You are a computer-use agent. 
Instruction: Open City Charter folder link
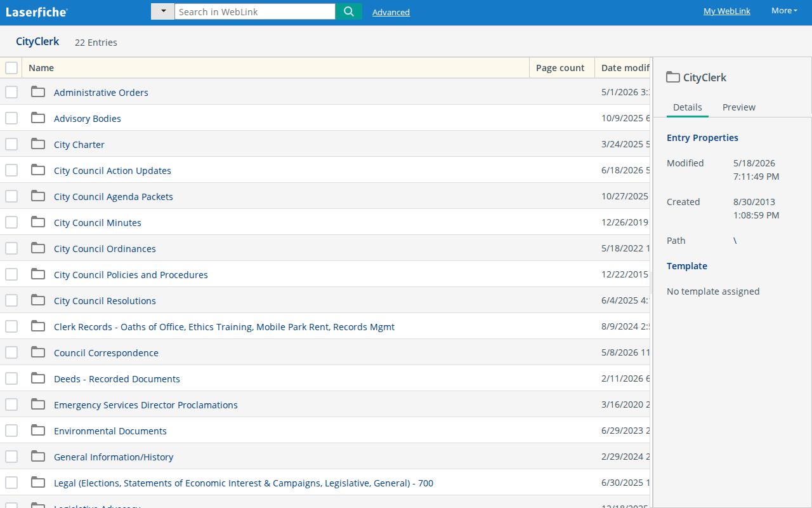(x=79, y=145)
